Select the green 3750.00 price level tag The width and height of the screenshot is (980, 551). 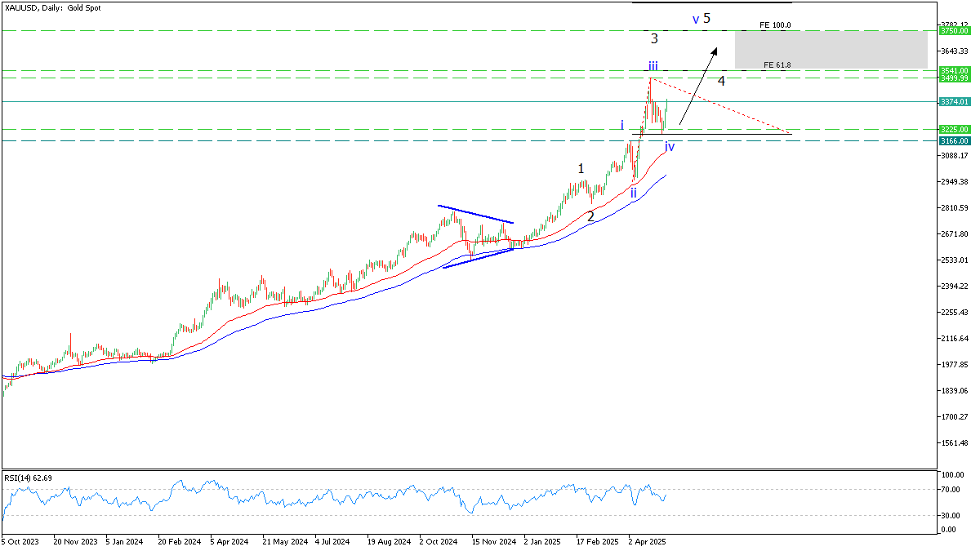coord(954,31)
